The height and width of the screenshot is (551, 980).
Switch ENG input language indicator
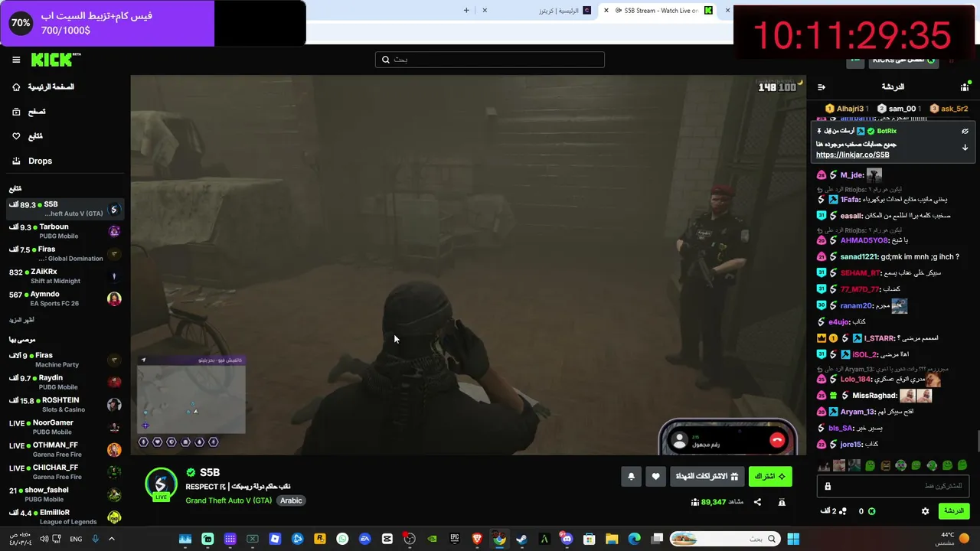(x=76, y=539)
